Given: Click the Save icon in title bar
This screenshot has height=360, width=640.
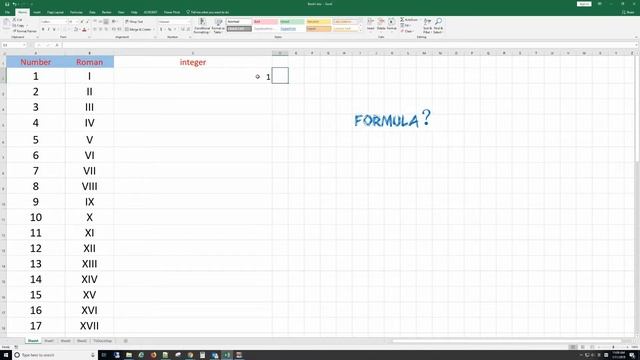Looking at the screenshot, I should 7,4.
